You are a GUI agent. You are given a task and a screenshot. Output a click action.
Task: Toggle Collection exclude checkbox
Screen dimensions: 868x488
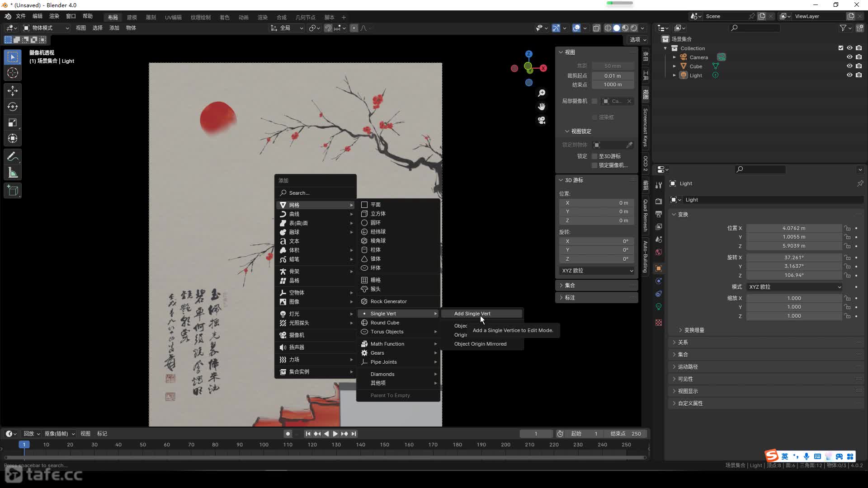pos(840,48)
